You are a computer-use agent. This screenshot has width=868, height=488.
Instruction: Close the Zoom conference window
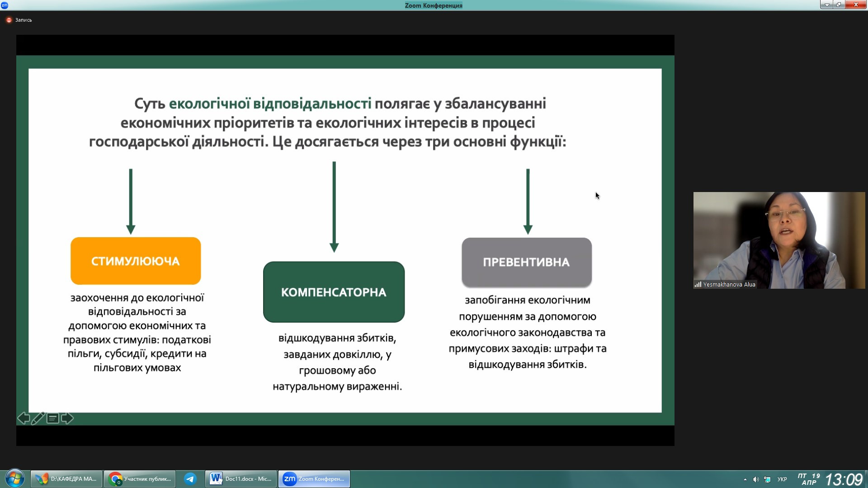click(x=855, y=5)
